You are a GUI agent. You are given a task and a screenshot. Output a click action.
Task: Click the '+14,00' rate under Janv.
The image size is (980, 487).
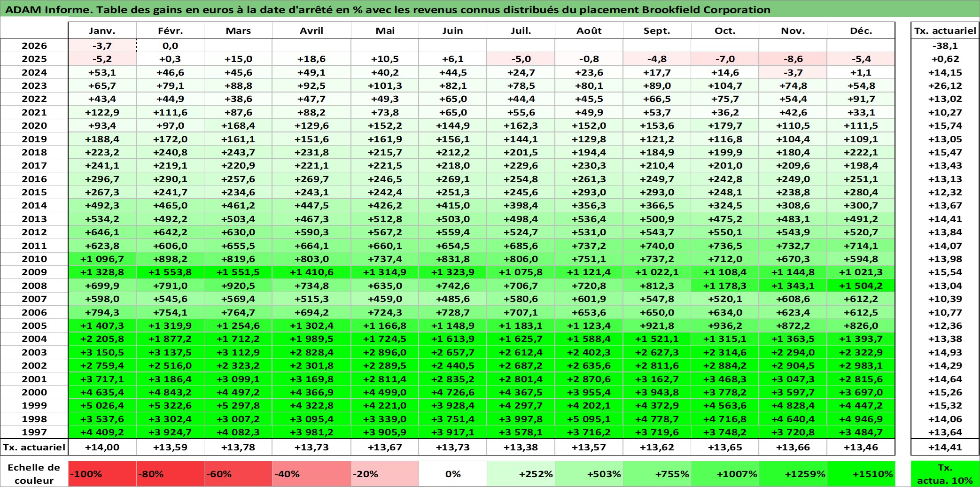point(102,447)
